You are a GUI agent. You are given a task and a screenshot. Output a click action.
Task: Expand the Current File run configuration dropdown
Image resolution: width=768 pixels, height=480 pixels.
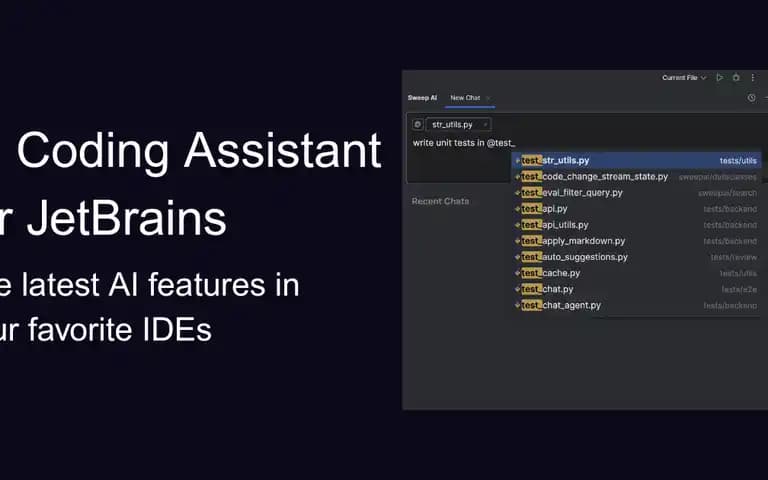pyautogui.click(x=684, y=77)
